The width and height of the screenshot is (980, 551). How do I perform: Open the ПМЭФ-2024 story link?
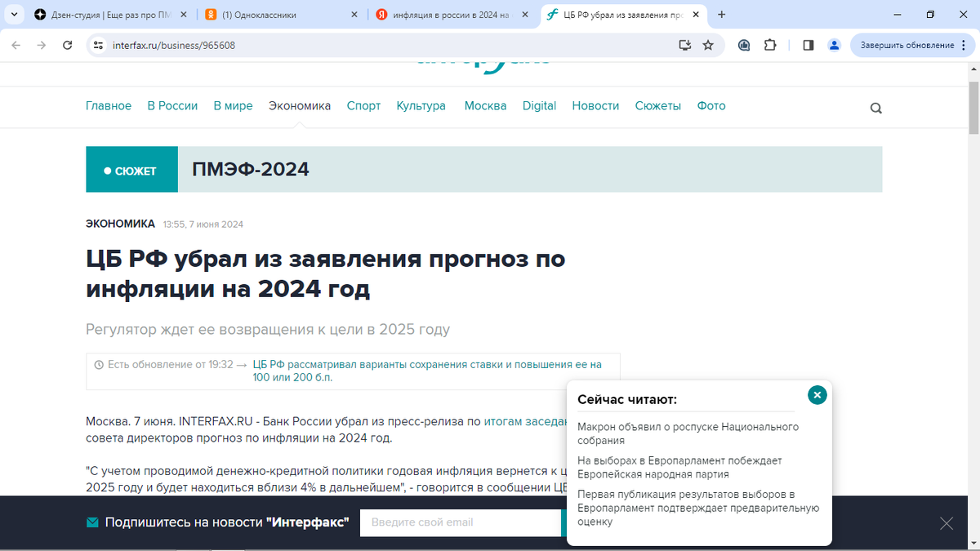[251, 170]
